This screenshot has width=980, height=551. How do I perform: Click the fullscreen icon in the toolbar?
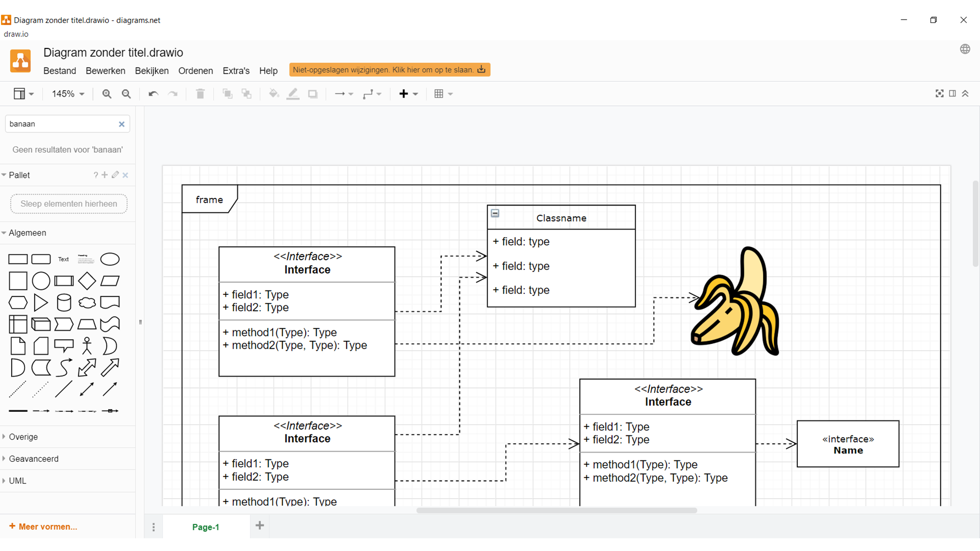click(939, 94)
